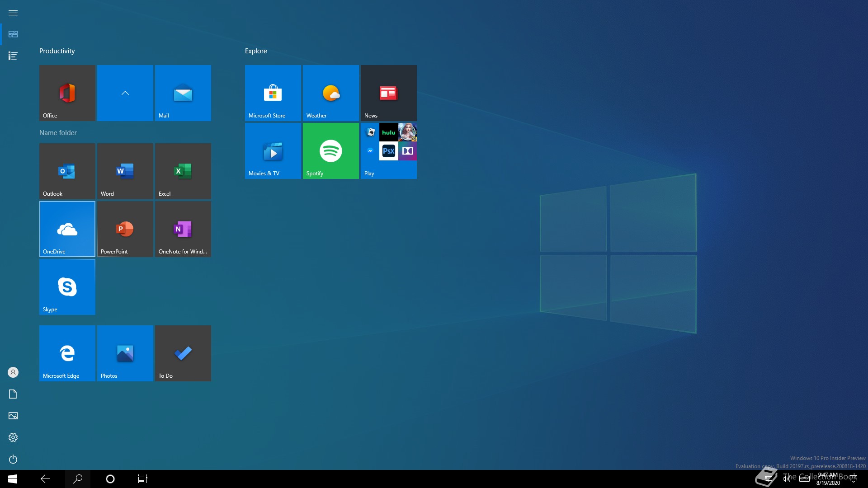This screenshot has height=488, width=868.
Task: Switch to the All apps list view
Action: [13, 56]
